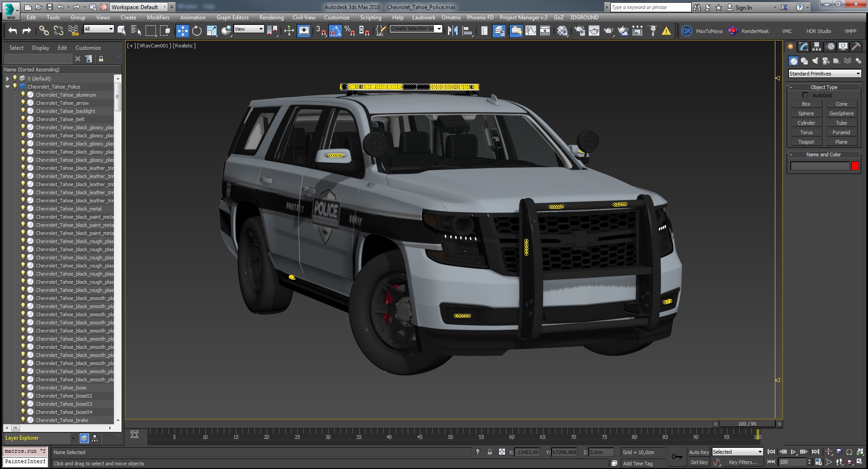
Task: Toggle visibility bulb of 0 (default) layer
Action: [x=15, y=79]
